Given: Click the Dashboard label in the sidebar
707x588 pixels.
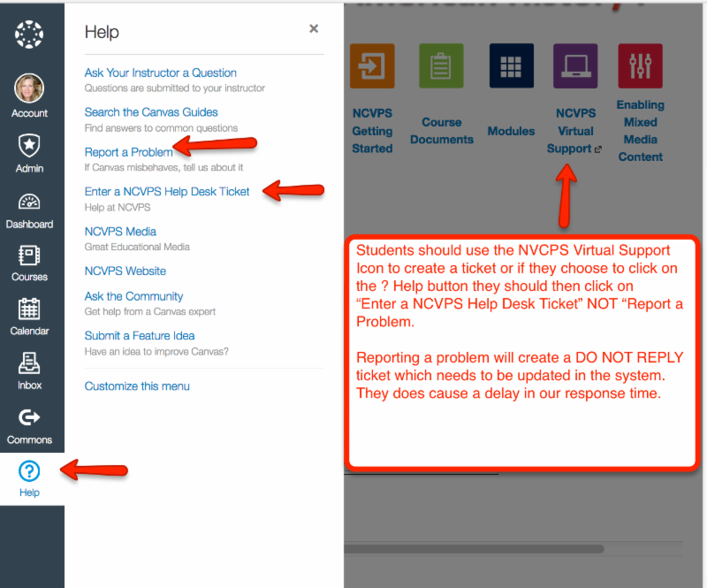Looking at the screenshot, I should pos(29,225).
